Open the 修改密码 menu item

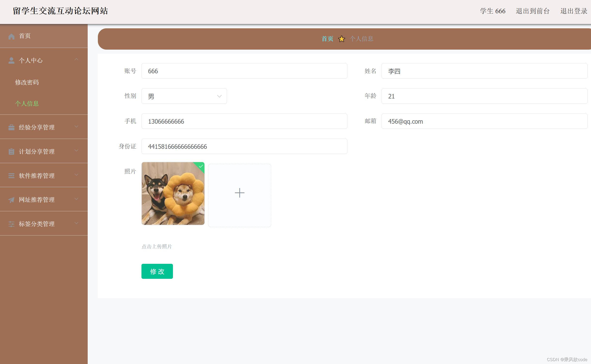tap(27, 82)
